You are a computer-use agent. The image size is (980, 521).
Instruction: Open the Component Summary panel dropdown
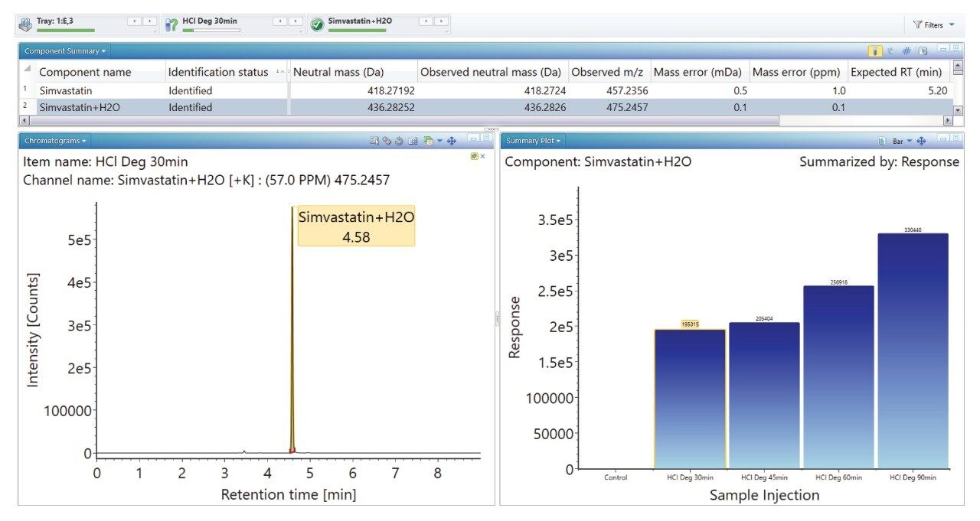pos(65,51)
